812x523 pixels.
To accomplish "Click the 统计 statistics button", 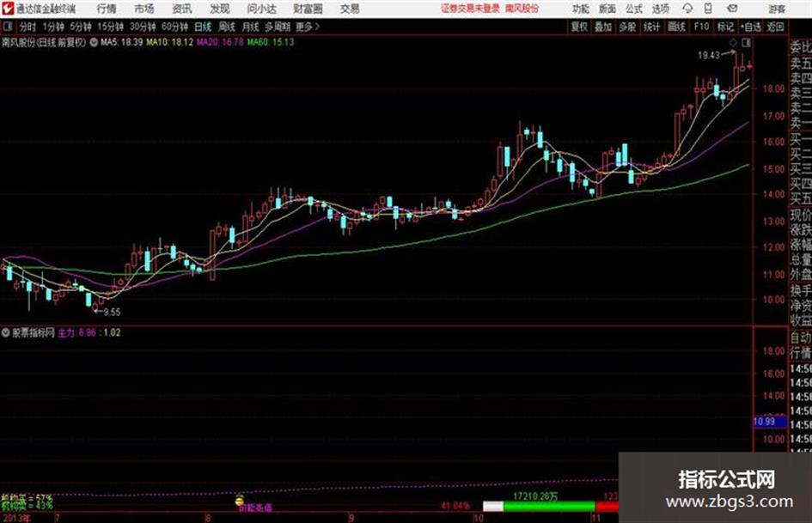I will pyautogui.click(x=651, y=27).
